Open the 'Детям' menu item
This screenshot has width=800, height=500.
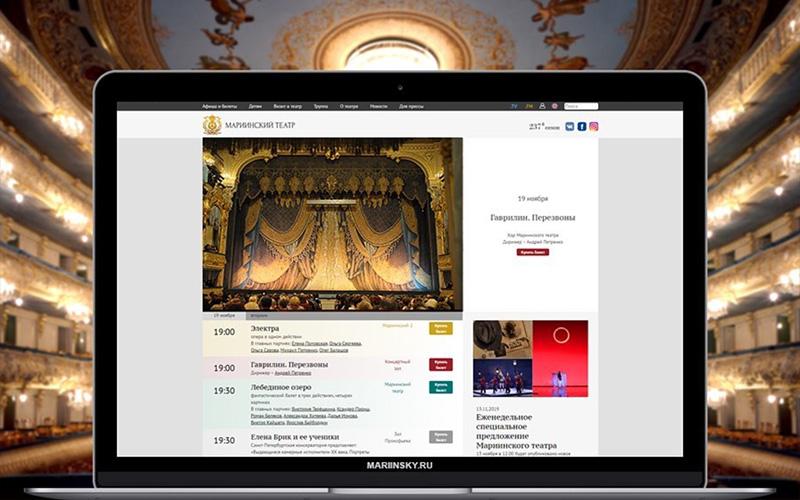pyautogui.click(x=255, y=107)
